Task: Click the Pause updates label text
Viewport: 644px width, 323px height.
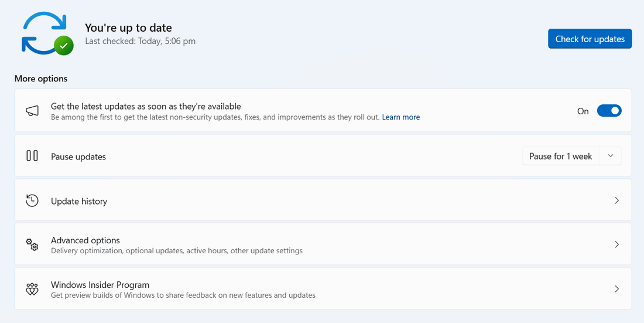Action: tap(78, 157)
